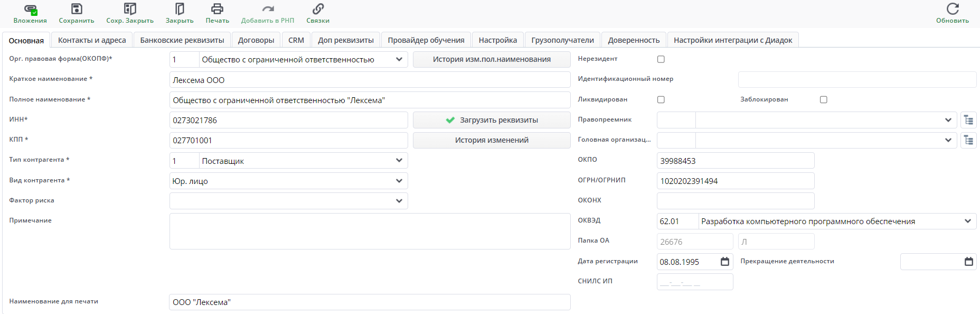
Task: Open the Связки links icon
Action: (x=318, y=10)
